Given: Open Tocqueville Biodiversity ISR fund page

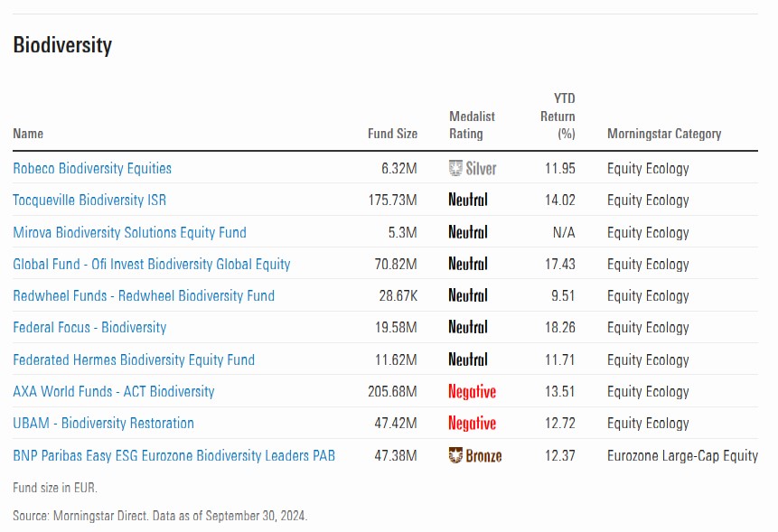Looking at the screenshot, I should pos(89,200).
